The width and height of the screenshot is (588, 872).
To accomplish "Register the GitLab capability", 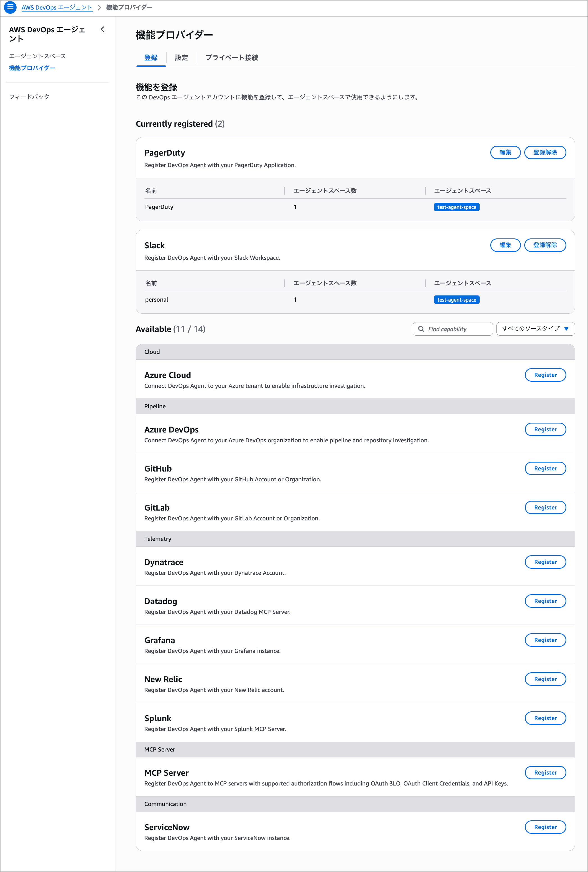I will click(545, 507).
